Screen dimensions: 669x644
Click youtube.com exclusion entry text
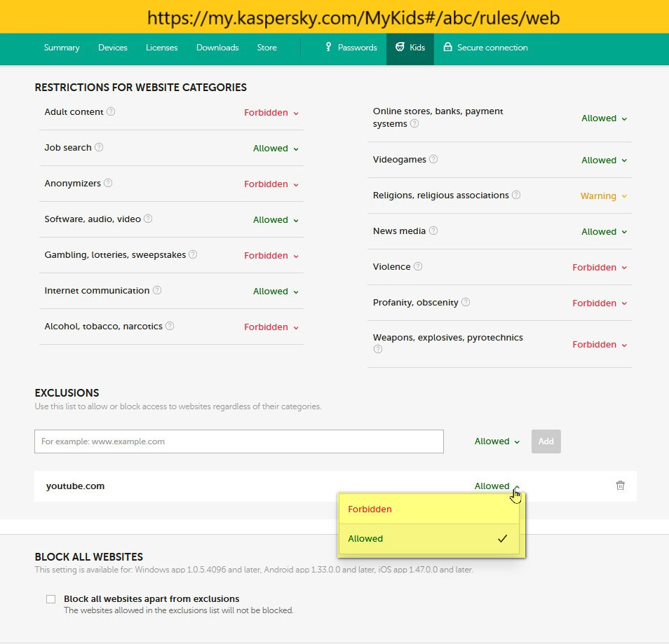pos(75,486)
